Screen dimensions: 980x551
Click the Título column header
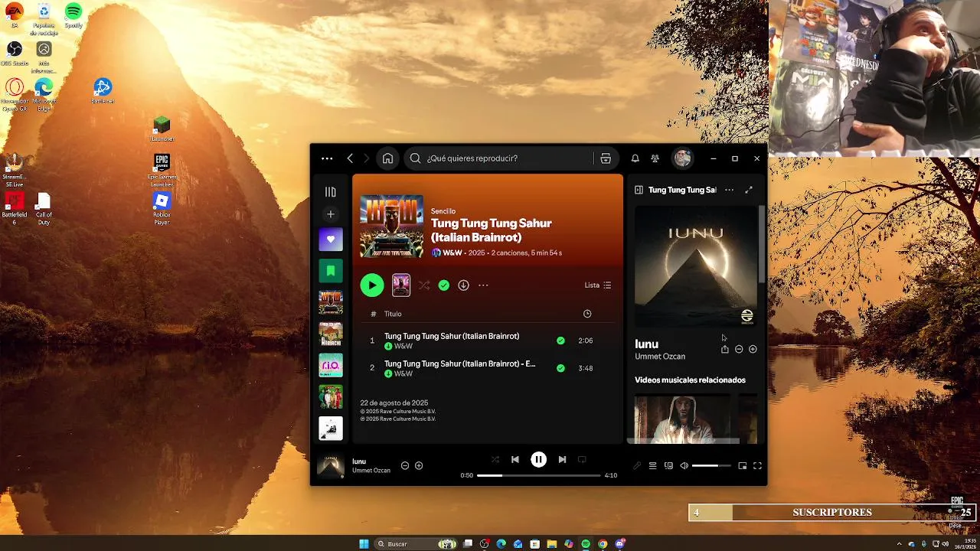click(393, 314)
